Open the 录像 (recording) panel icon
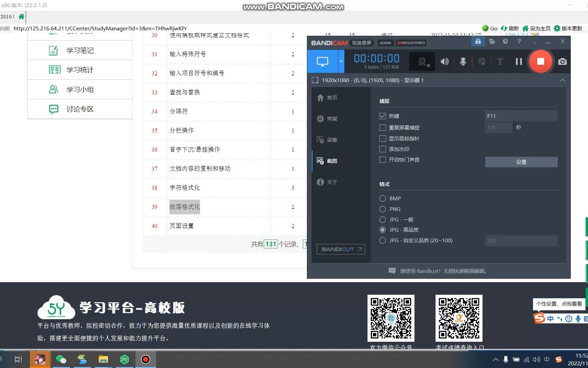Screen dimensions: 588x368 (332, 139)
